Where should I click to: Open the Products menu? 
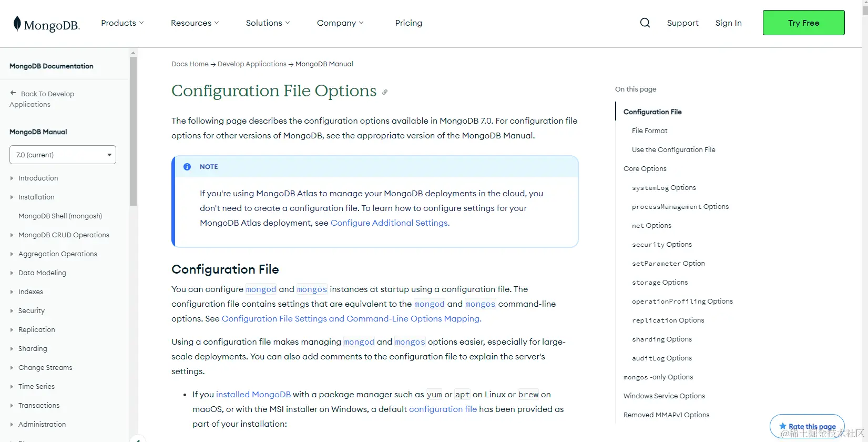(x=122, y=23)
